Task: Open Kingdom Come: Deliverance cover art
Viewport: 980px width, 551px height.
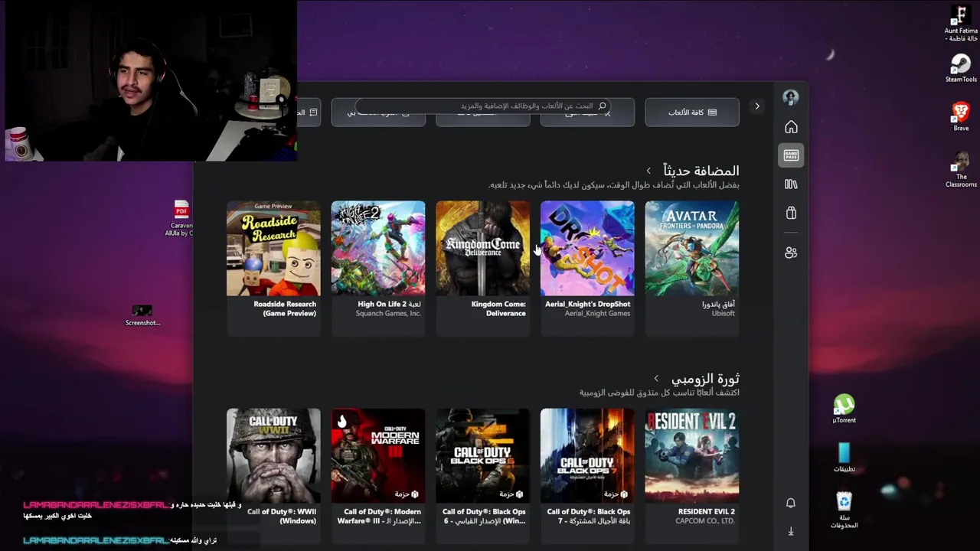Action: 482,249
